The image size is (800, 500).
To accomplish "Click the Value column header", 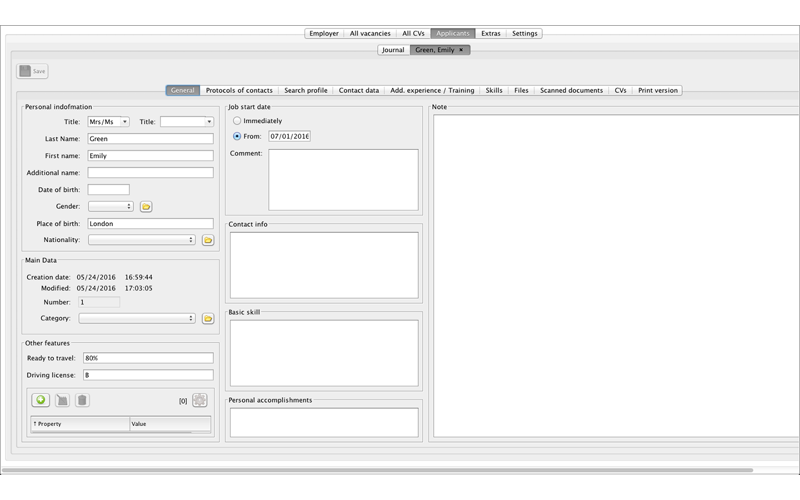I will coord(170,424).
